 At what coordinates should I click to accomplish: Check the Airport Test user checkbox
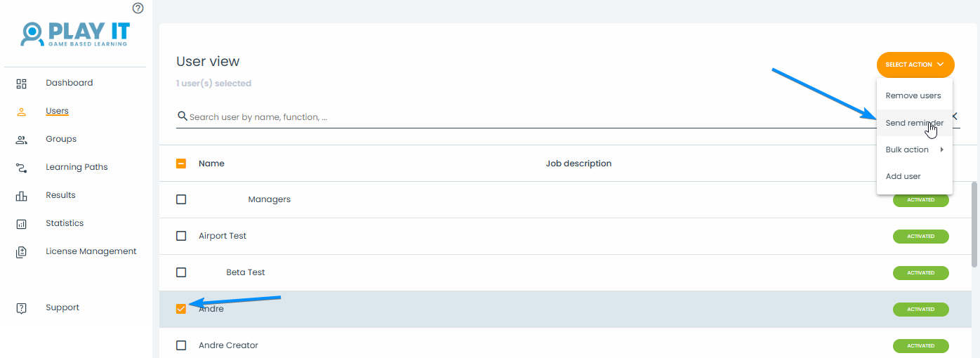(181, 236)
